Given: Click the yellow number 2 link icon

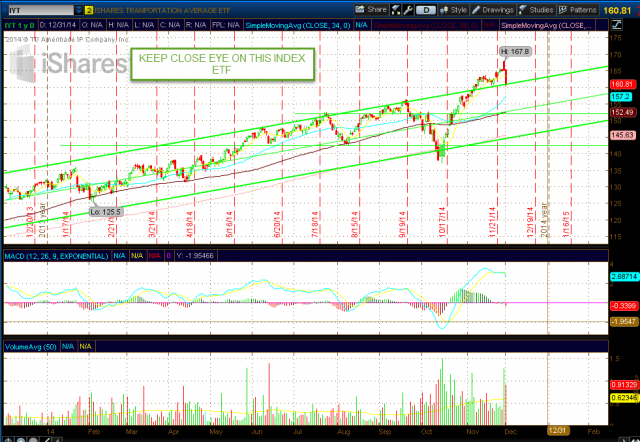Looking at the screenshot, I should (89, 10).
